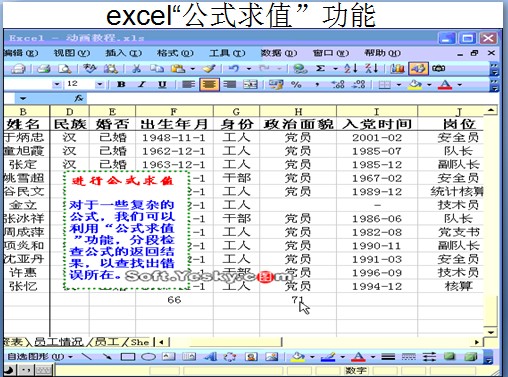Click the Undo arrow icon
Image resolution: width=508 pixels, height=377 pixels.
[x=234, y=69]
